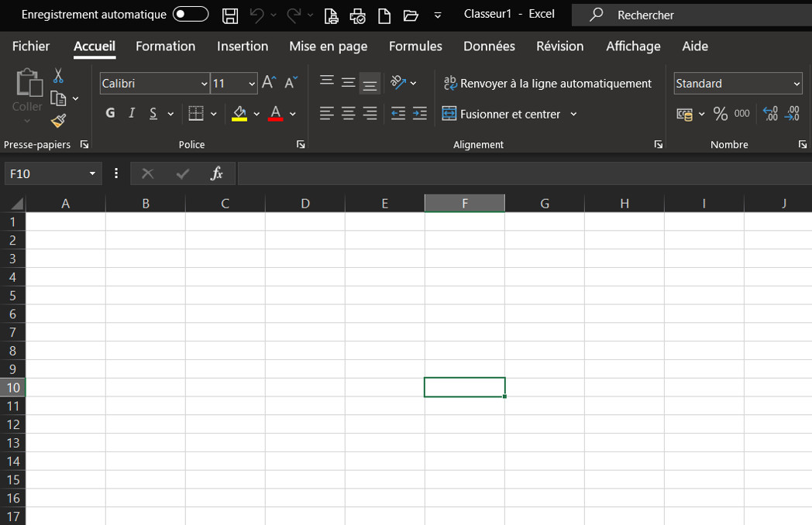Screen dimensions: 812x525
Task: Click the align right icon
Action: 370,113
